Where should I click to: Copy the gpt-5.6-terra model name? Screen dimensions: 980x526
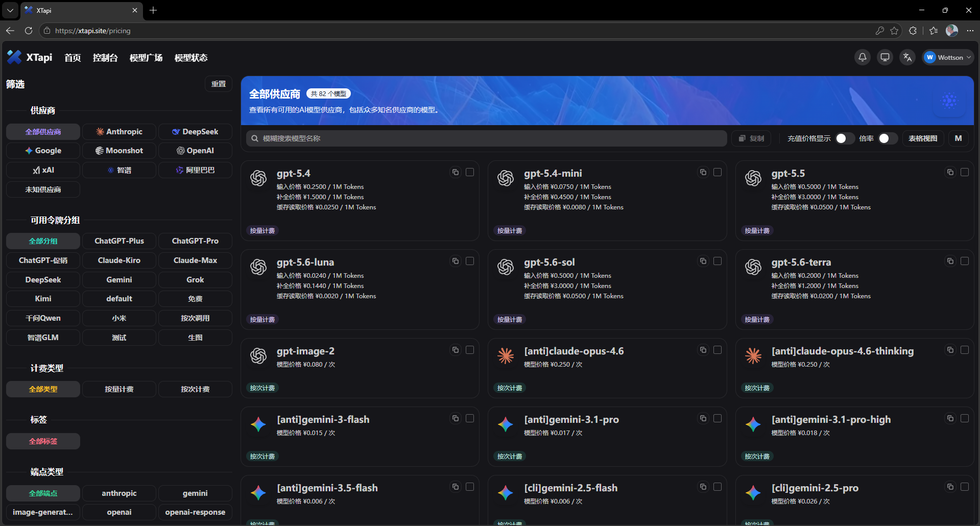tap(950, 261)
